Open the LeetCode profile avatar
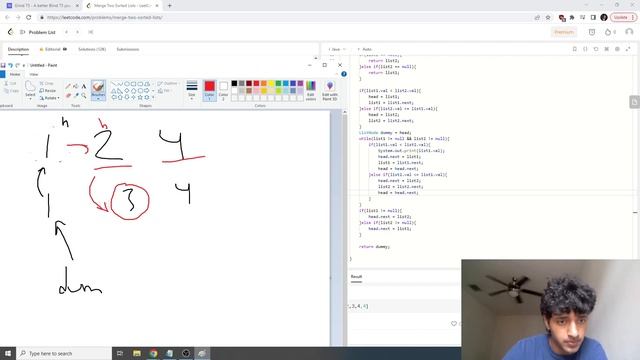The image size is (640, 360). tap(629, 32)
